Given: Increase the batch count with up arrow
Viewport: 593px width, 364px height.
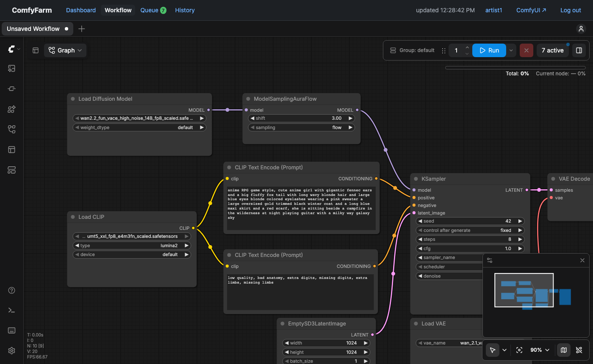Looking at the screenshot, I should pyautogui.click(x=467, y=47).
